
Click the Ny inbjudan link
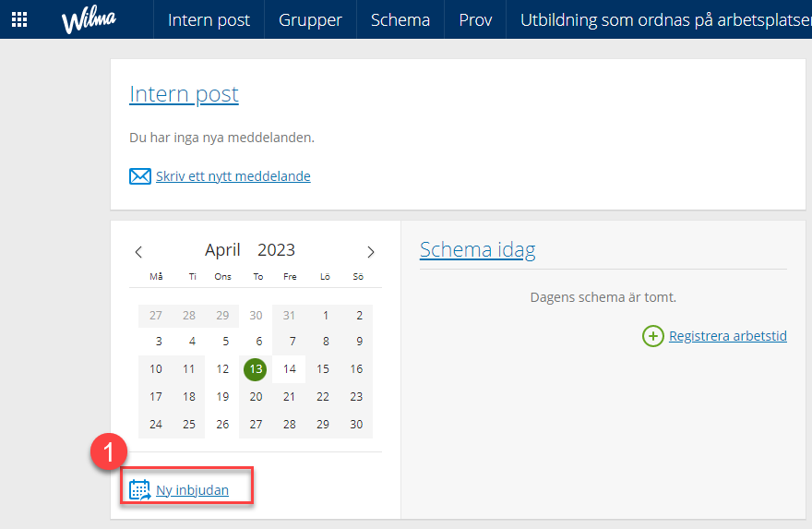(x=192, y=490)
